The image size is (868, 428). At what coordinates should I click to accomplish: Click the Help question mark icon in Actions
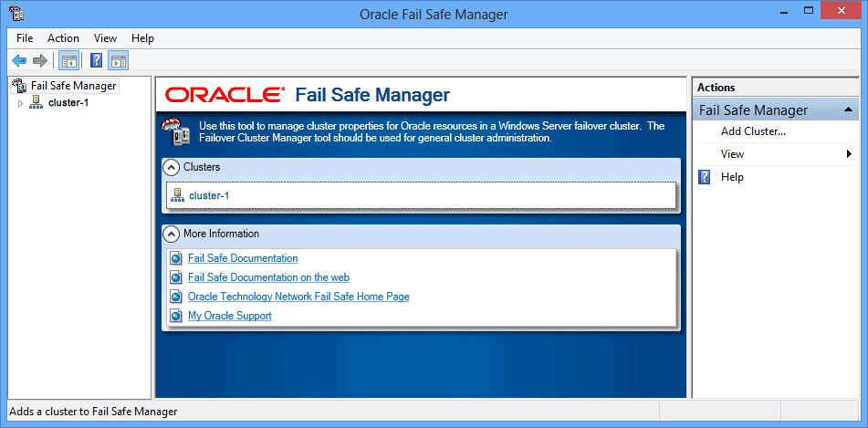(704, 177)
